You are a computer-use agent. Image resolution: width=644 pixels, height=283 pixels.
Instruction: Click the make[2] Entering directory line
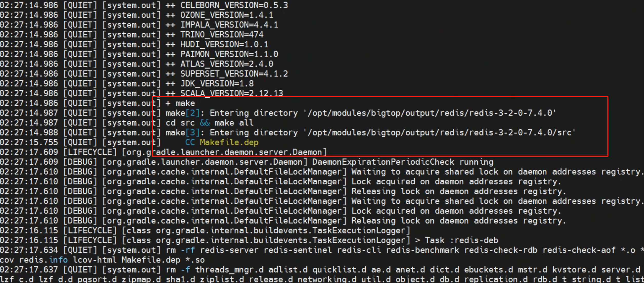[x=360, y=113]
